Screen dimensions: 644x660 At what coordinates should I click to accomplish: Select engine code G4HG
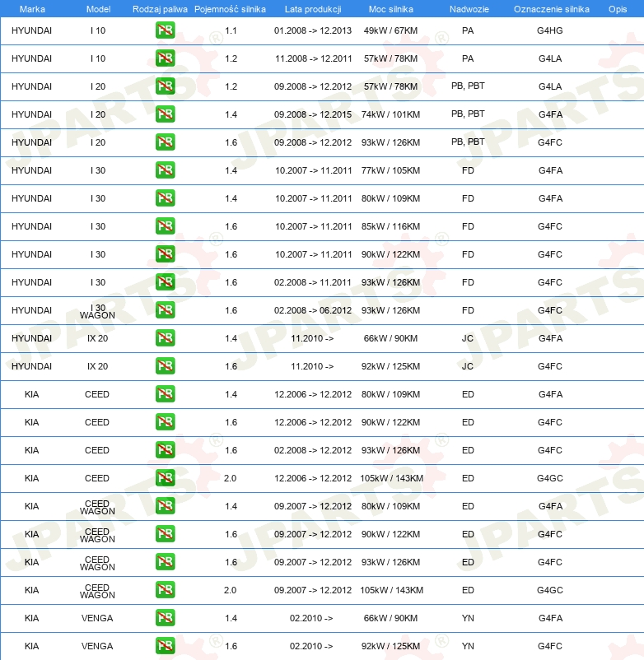pyautogui.click(x=549, y=30)
